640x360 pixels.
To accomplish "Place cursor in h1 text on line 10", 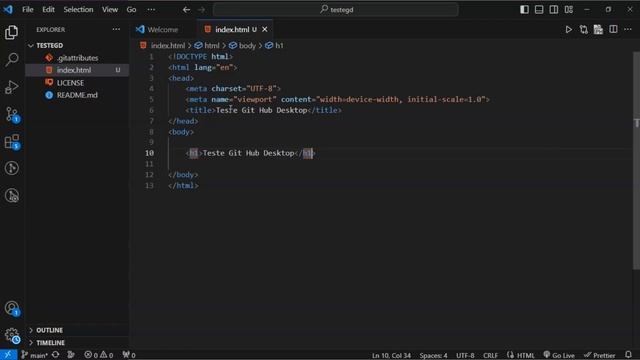I will click(x=248, y=153).
